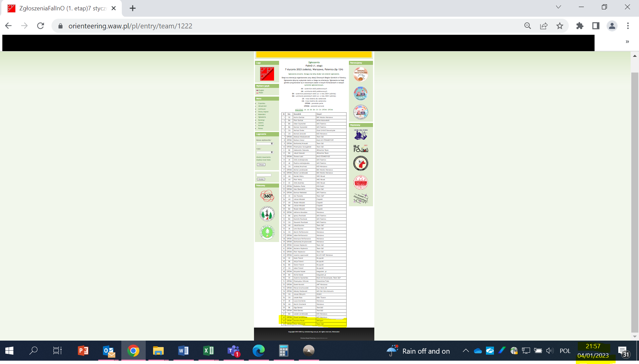Open the Chrome extensions puzzle icon
Viewport: 639px width, 364px height.
click(580, 26)
